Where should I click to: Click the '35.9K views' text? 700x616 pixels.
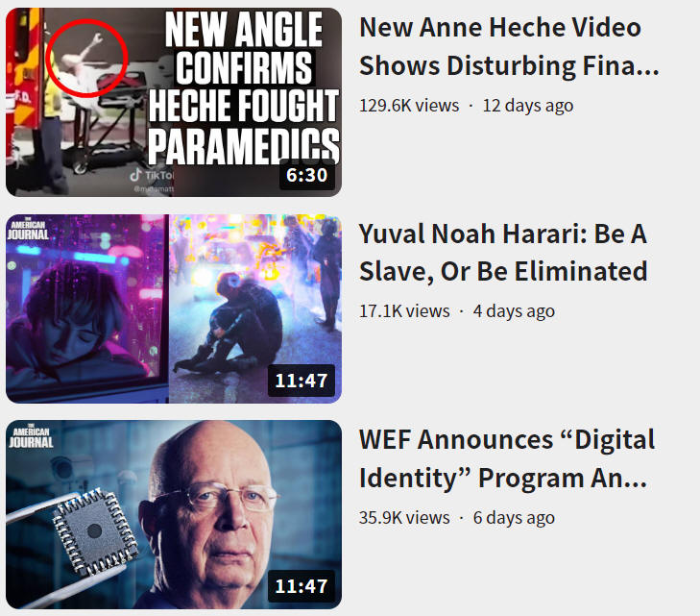404,518
